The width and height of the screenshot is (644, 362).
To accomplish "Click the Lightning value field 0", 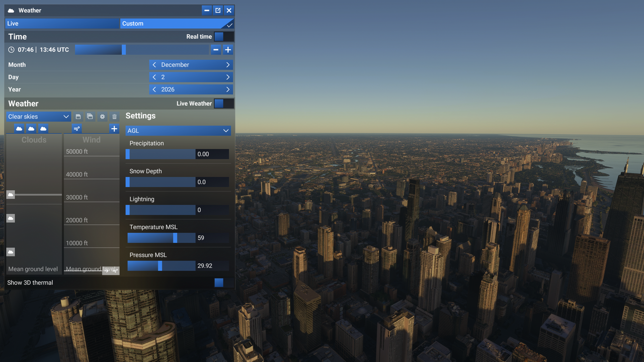I will point(212,210).
